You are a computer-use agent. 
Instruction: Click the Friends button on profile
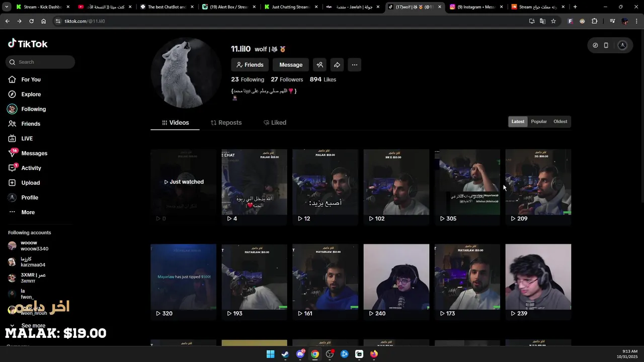(x=250, y=65)
